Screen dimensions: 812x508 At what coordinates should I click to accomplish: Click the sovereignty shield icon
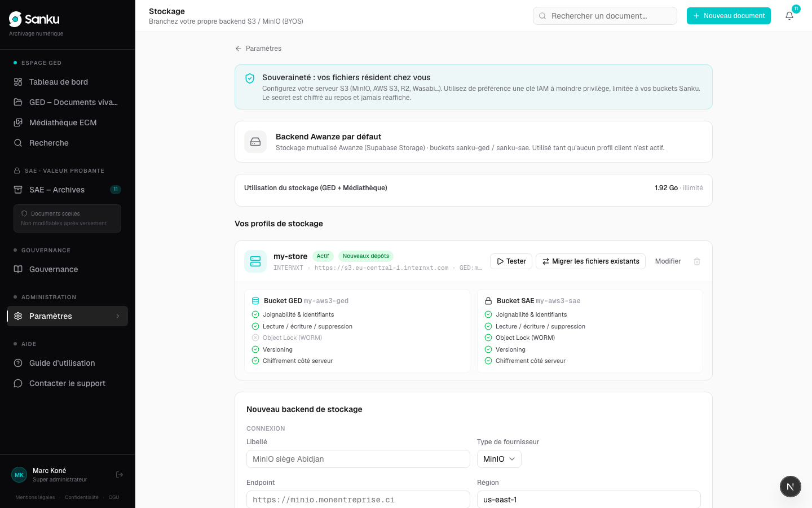click(x=250, y=78)
